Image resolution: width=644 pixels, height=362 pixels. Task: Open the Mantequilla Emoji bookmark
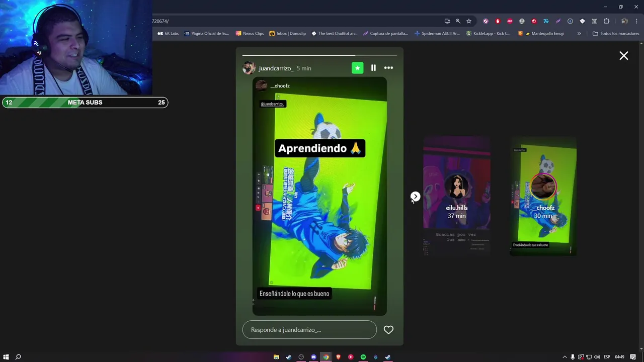point(541,34)
